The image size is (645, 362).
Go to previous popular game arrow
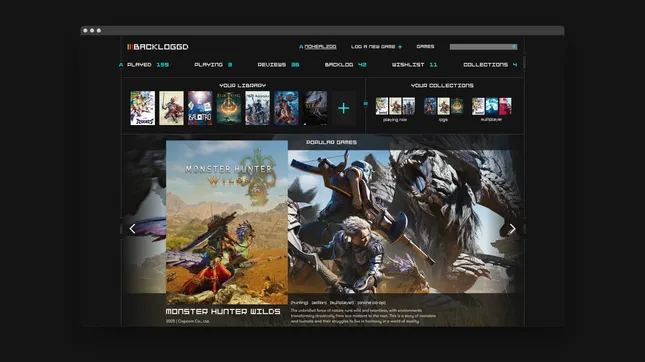coord(132,229)
